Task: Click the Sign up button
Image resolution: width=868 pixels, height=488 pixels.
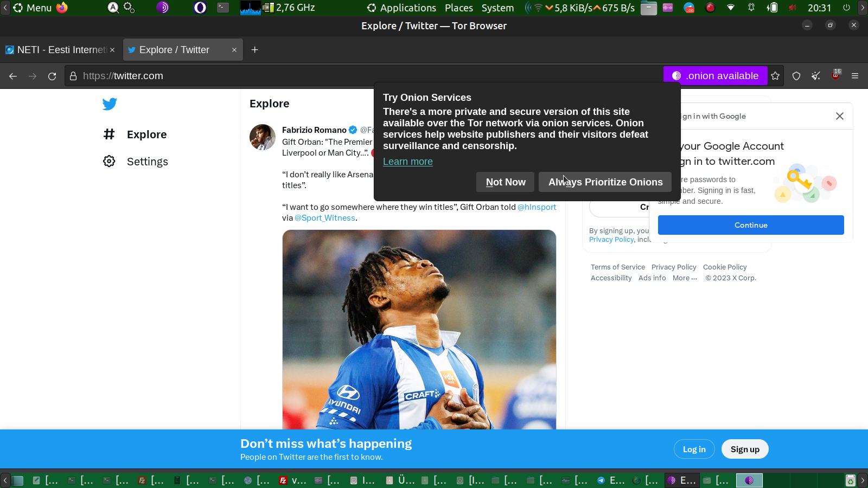Action: point(745,449)
